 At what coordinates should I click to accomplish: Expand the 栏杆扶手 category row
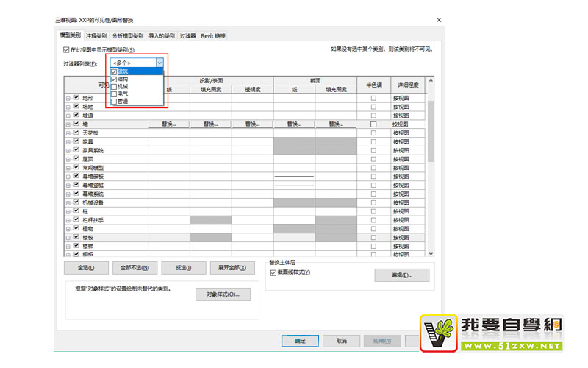pos(68,220)
